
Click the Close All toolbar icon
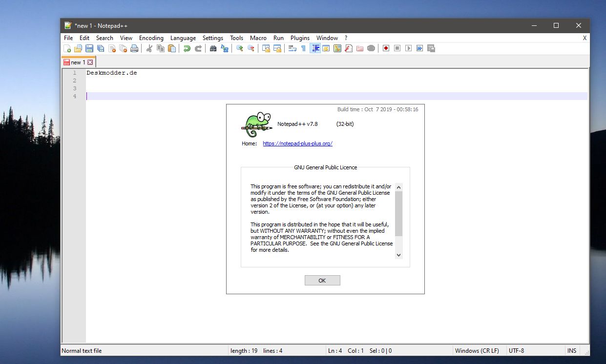pos(123,48)
